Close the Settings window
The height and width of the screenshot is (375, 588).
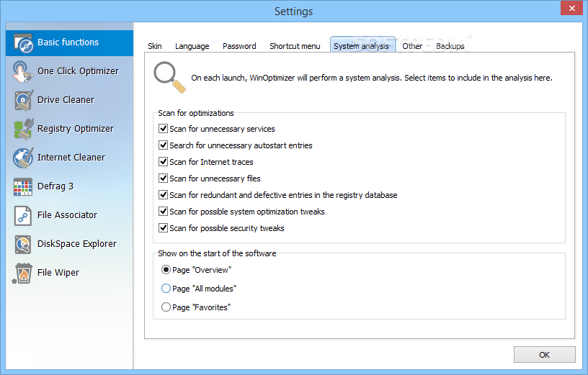pos(571,8)
